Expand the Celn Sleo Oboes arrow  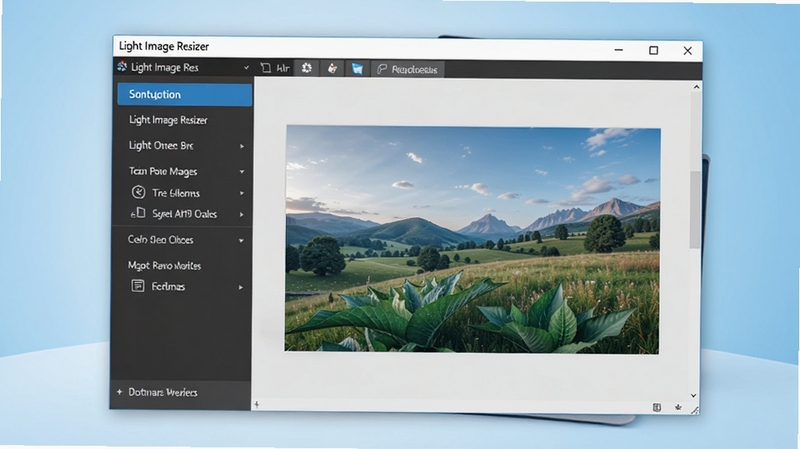(x=241, y=240)
